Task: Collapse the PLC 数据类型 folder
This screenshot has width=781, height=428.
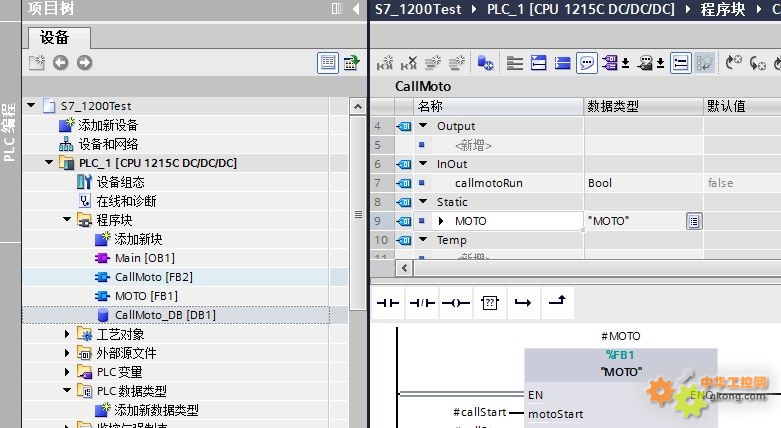Action: tap(67, 390)
